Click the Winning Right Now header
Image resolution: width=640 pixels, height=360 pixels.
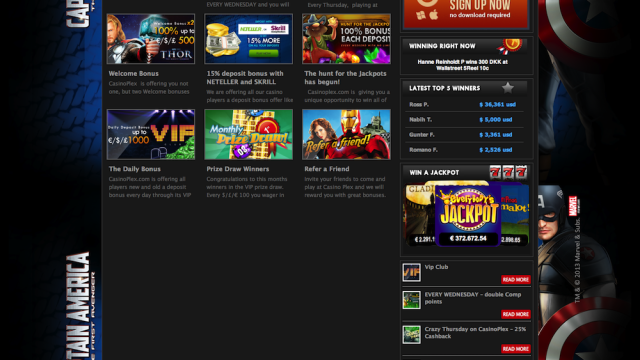click(x=442, y=46)
